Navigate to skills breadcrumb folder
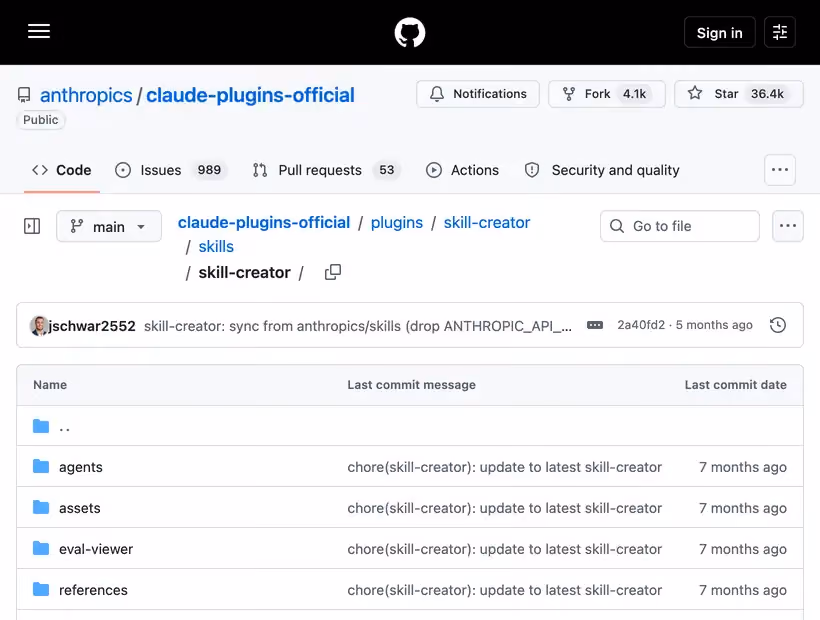The height and width of the screenshot is (620, 820). click(x=216, y=247)
